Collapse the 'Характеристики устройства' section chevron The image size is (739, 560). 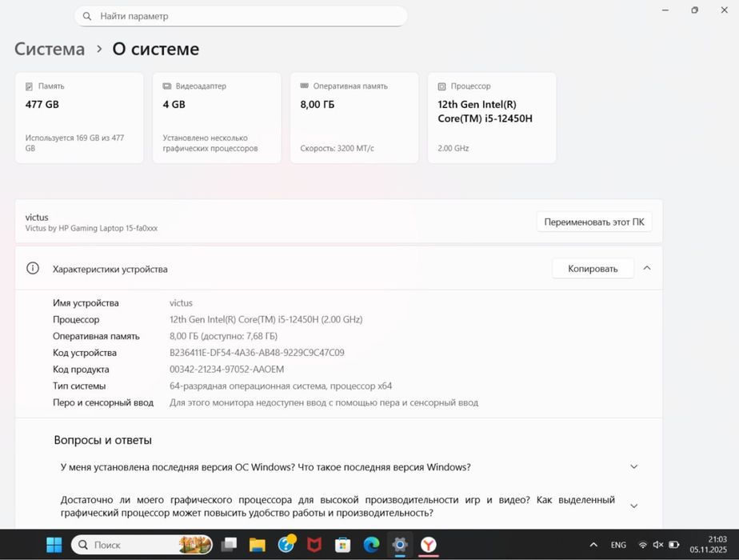[647, 268]
